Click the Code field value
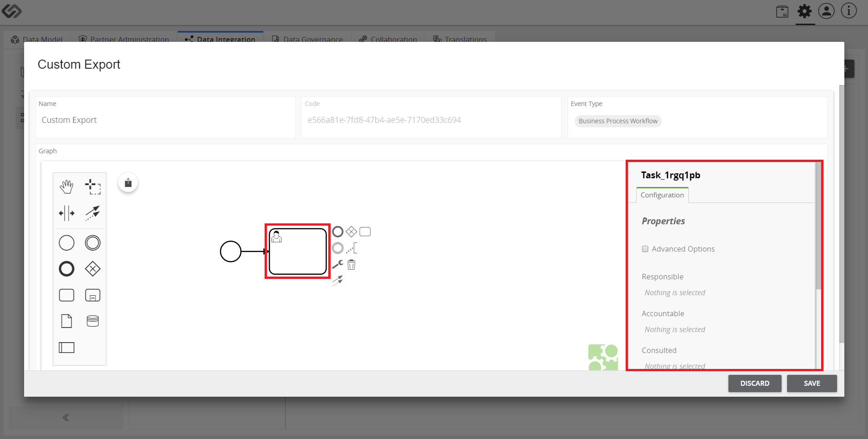The width and height of the screenshot is (868, 439). click(384, 120)
